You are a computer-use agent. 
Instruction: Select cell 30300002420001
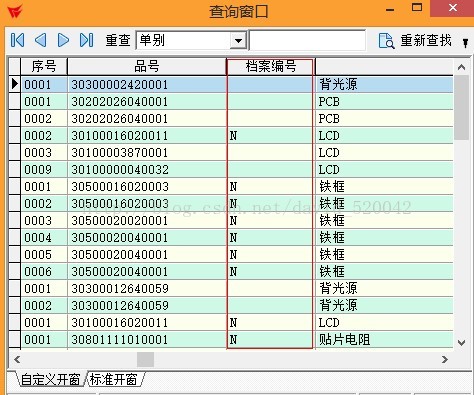tap(147, 84)
